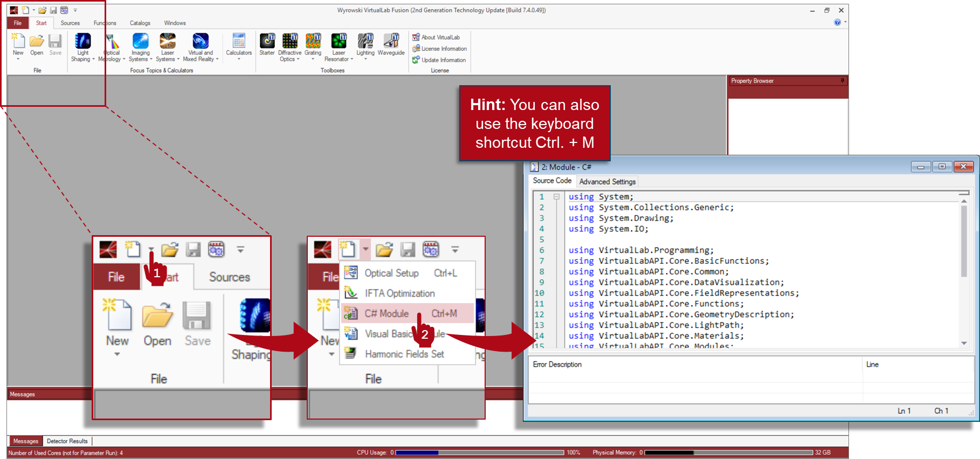Screen dimensions: 980x459
Task: Collapse the using block at line 1
Action: [556, 197]
